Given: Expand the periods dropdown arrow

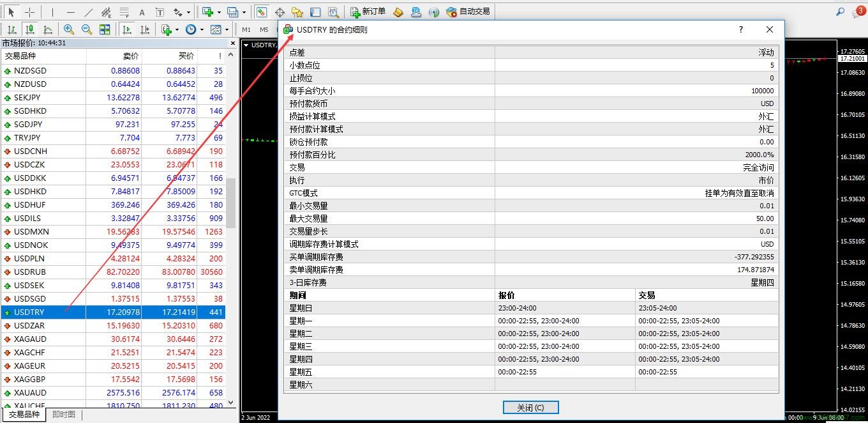Looking at the screenshot, I should point(202,29).
